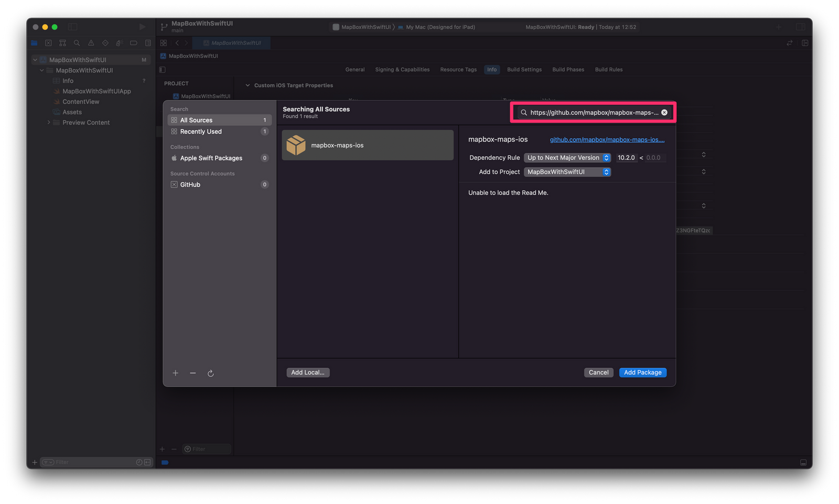The image size is (839, 504).
Task: Click the plus icon to add package source
Action: click(176, 373)
